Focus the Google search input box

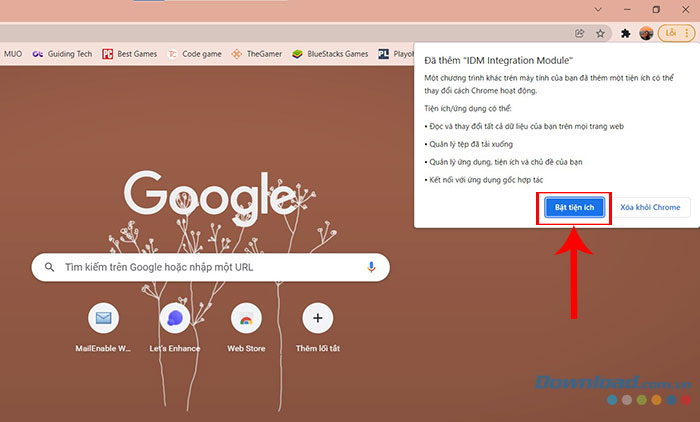point(210,268)
